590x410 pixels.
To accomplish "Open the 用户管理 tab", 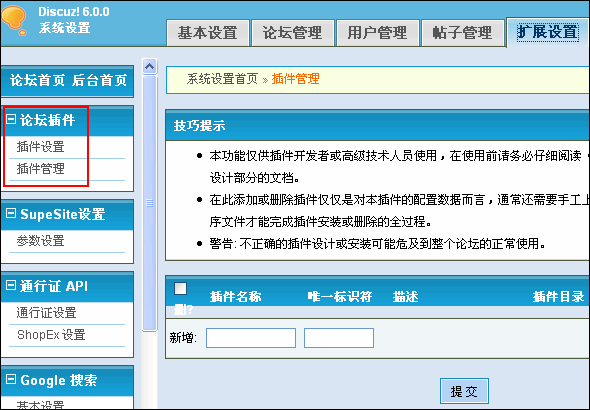I will pyautogui.click(x=378, y=33).
